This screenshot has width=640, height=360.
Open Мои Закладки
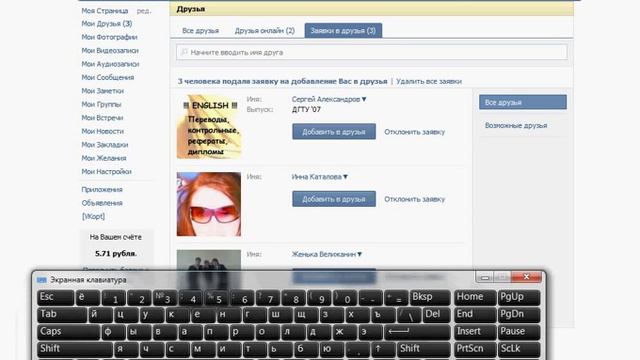pos(104,145)
